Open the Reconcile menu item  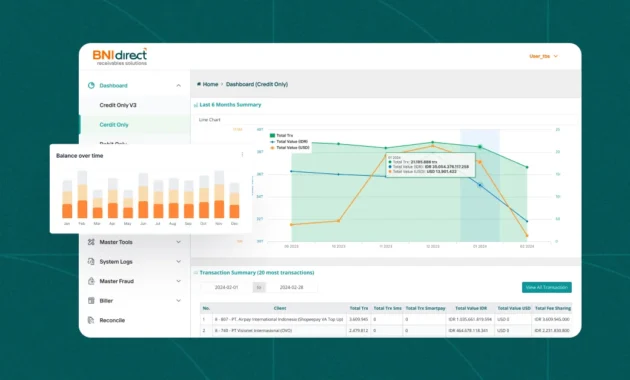coord(112,320)
